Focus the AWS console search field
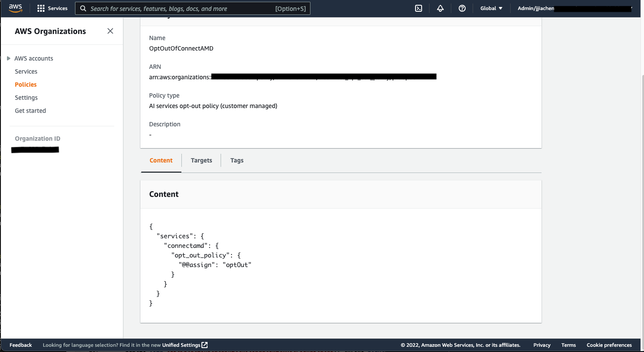Viewport: 644px width, 352px height. point(193,9)
